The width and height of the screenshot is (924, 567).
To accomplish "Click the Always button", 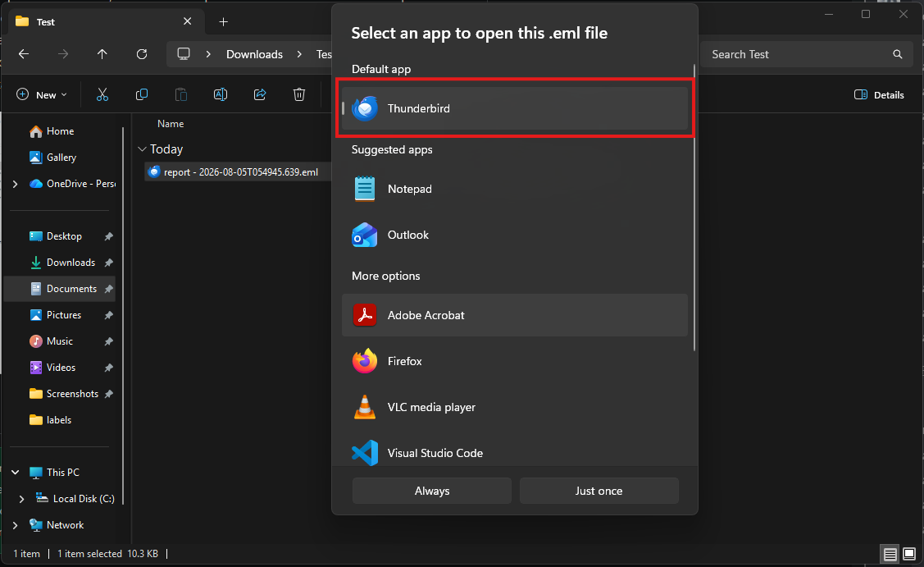I will click(432, 491).
